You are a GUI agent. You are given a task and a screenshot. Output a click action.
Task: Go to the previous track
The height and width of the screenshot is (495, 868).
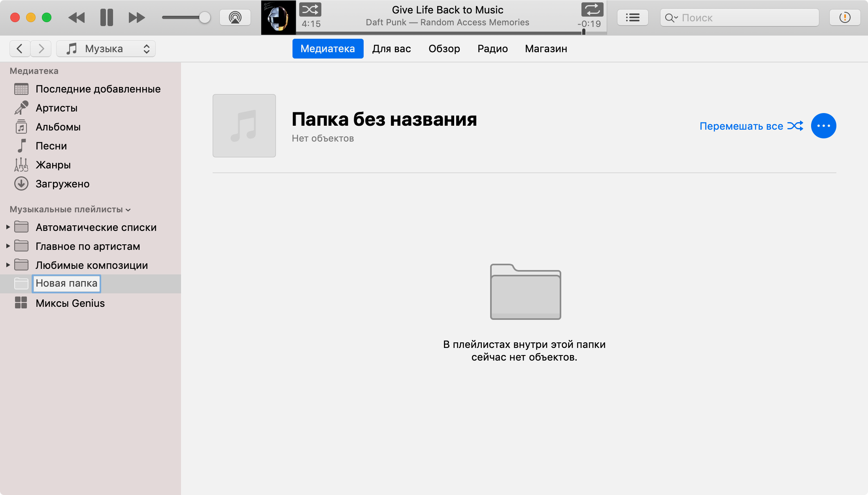(76, 17)
